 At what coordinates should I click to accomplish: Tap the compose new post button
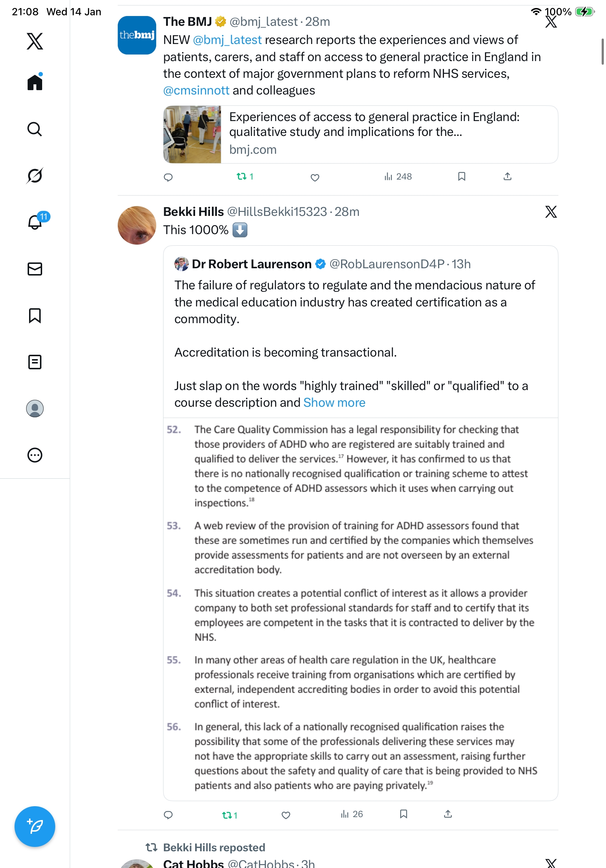(x=35, y=826)
